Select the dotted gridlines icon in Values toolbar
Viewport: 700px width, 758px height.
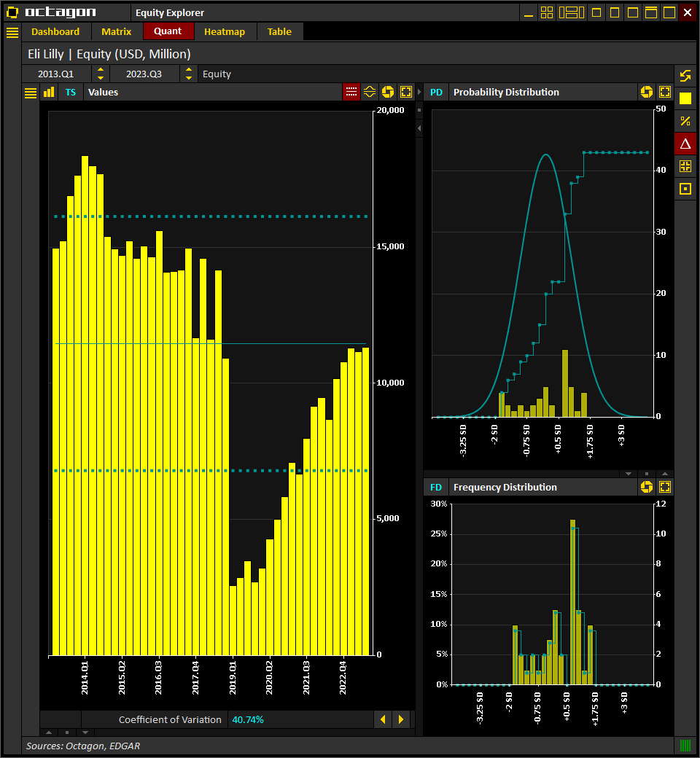tap(351, 92)
